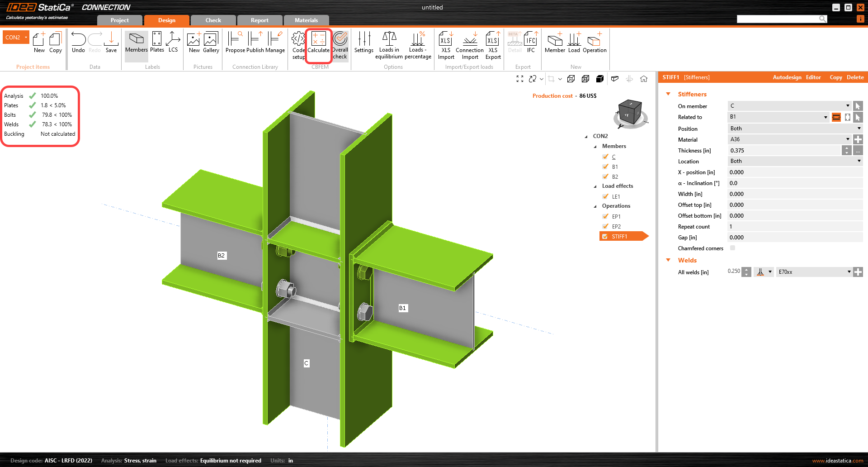Click the Autodesign button
This screenshot has height=467, width=868.
787,77
